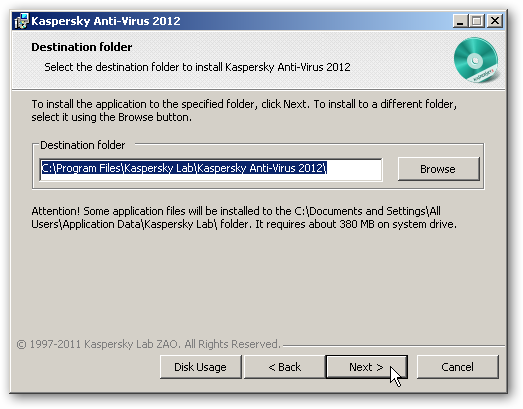The image size is (523, 409).
Task: Click the Kaspersky Lab ZAO copyright text
Action: pyautogui.click(x=148, y=344)
